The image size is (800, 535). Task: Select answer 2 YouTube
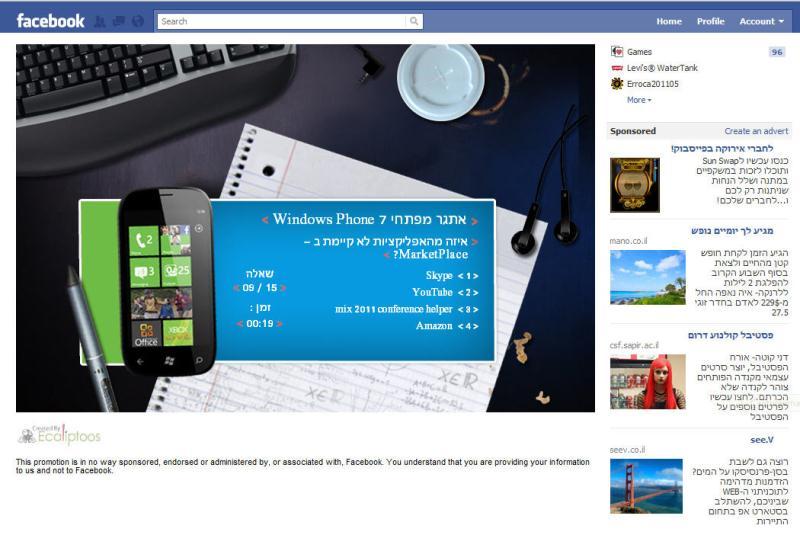point(445,292)
